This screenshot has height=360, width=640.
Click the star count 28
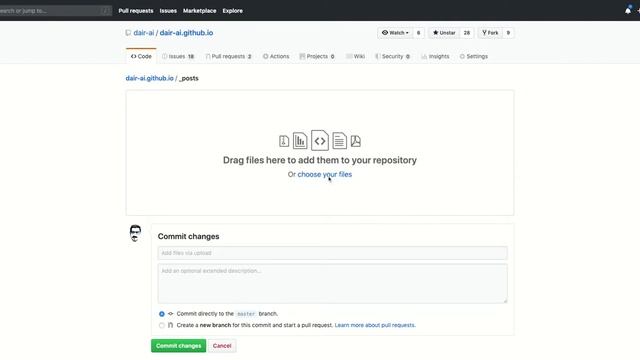(467, 33)
